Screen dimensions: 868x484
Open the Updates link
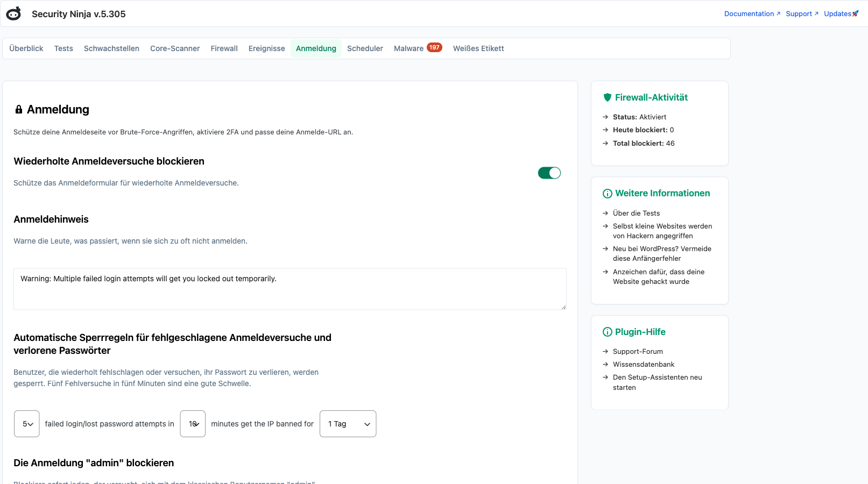click(841, 13)
